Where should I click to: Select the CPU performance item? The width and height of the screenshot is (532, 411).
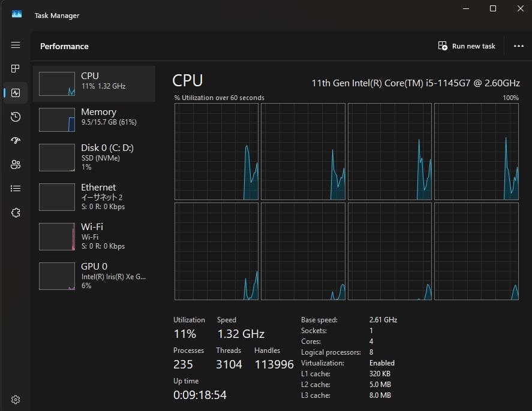pos(94,83)
